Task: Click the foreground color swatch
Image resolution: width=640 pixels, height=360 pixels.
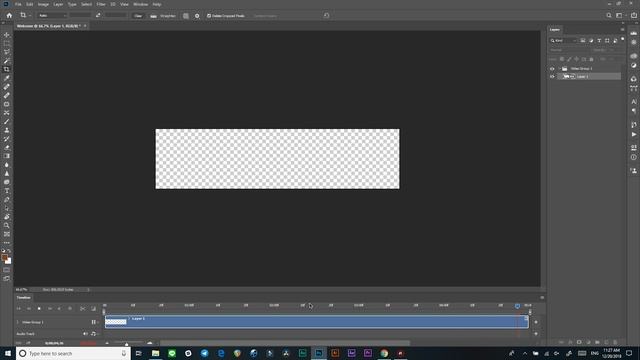Action: pos(4,258)
